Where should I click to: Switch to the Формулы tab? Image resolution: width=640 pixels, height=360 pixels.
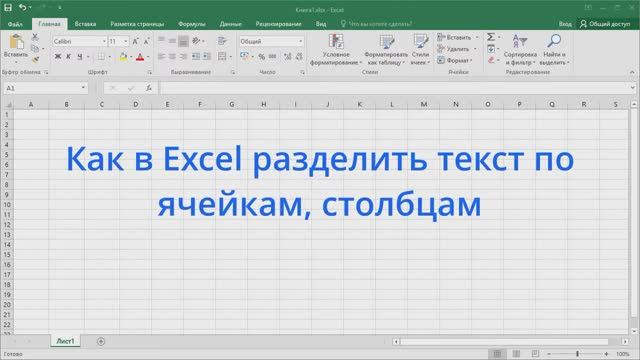tap(192, 24)
